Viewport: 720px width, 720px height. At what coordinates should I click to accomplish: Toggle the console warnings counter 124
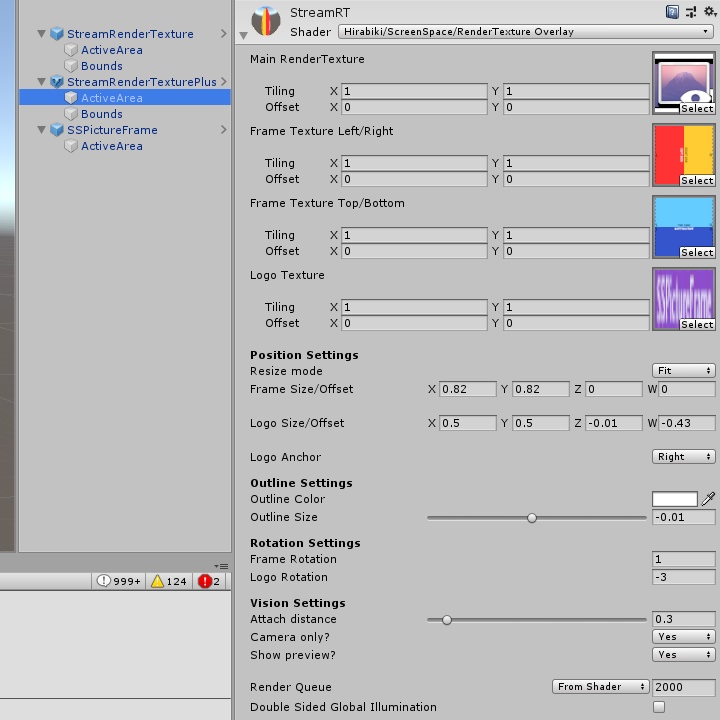click(169, 581)
